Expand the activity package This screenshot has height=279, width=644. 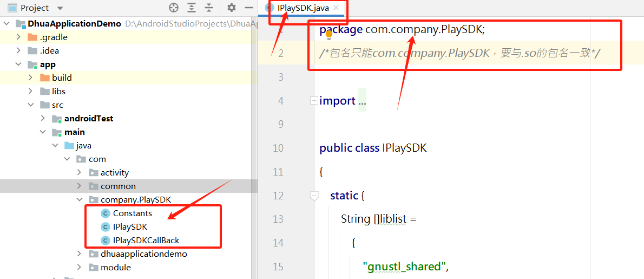[x=79, y=173]
